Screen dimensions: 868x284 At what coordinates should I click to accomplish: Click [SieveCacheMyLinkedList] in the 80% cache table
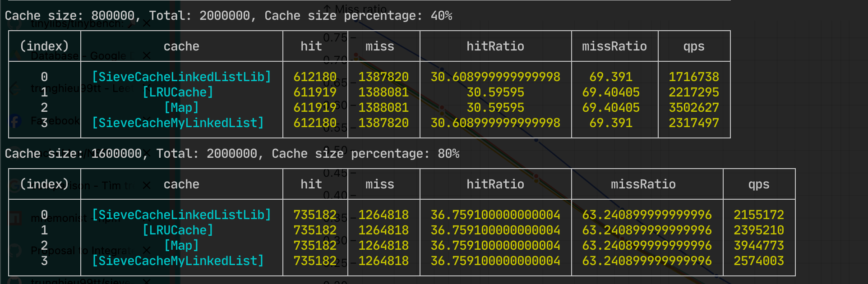(178, 261)
